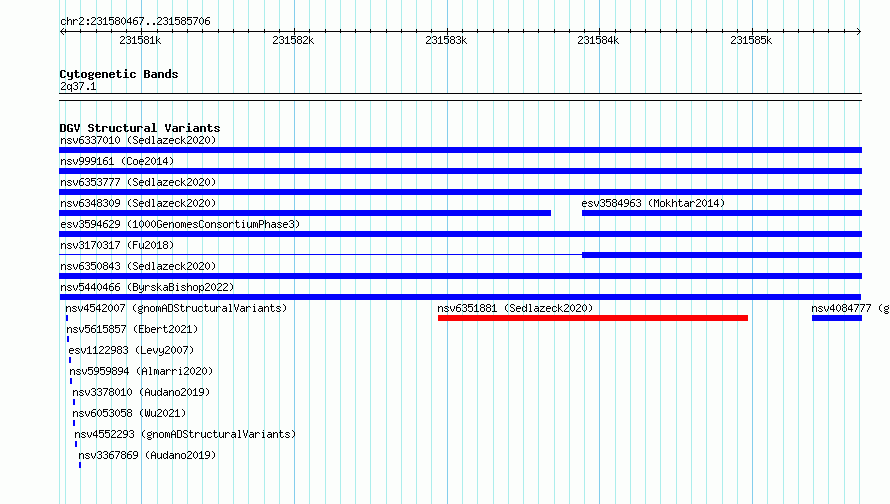Click the 231584k ruler position
Screen dimensions: 890x504
coord(598,40)
